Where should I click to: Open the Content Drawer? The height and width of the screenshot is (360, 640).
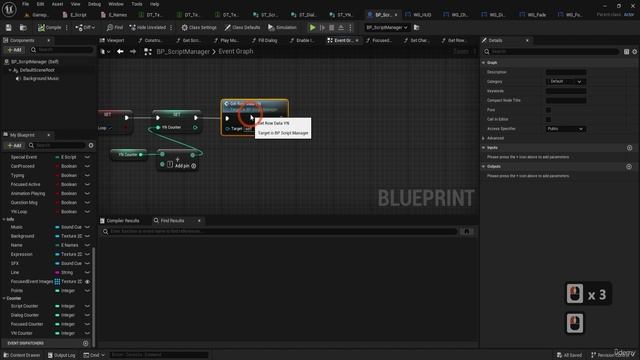tap(22, 355)
